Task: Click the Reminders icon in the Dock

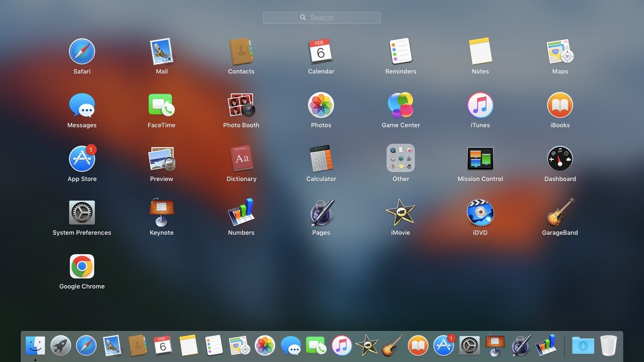Action: (214, 346)
